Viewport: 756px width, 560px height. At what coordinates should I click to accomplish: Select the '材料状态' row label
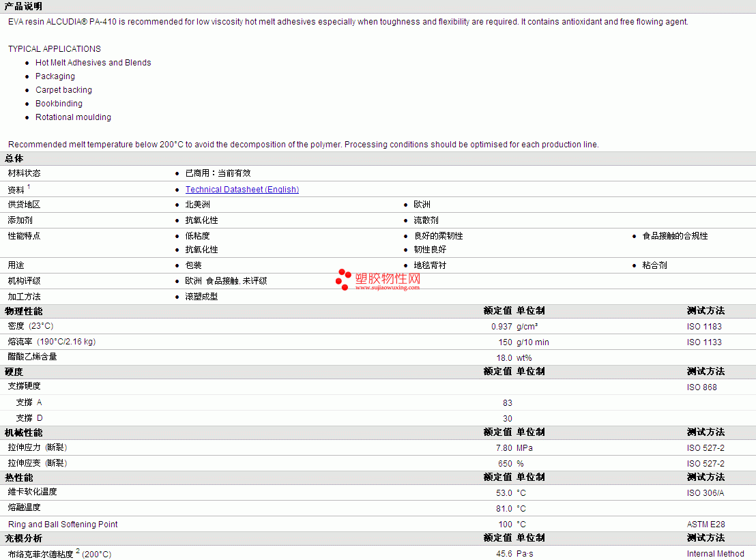point(24,173)
